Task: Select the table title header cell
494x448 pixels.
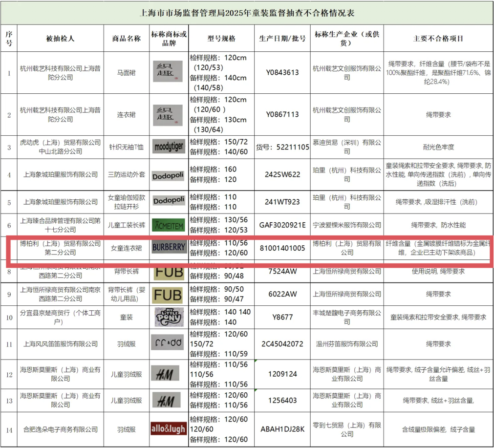Action: [247, 12]
